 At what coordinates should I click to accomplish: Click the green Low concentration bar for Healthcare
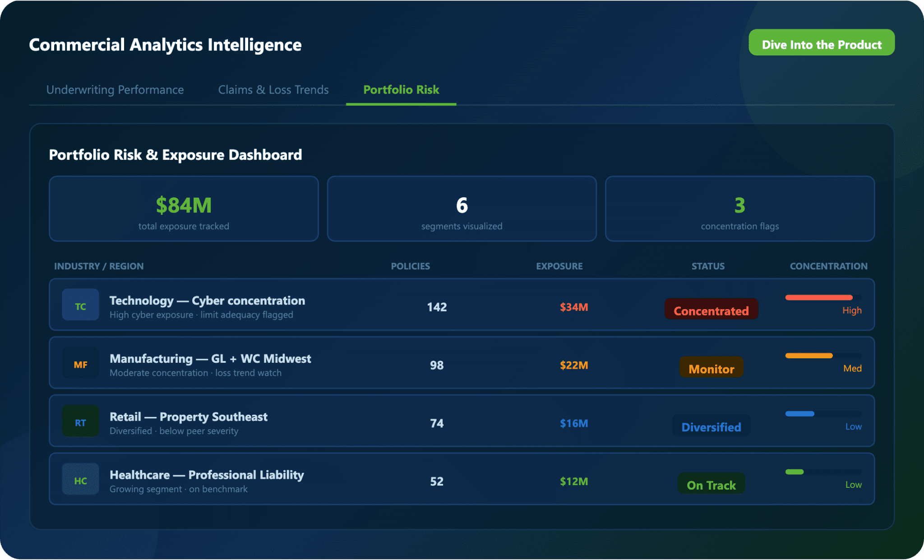(795, 472)
